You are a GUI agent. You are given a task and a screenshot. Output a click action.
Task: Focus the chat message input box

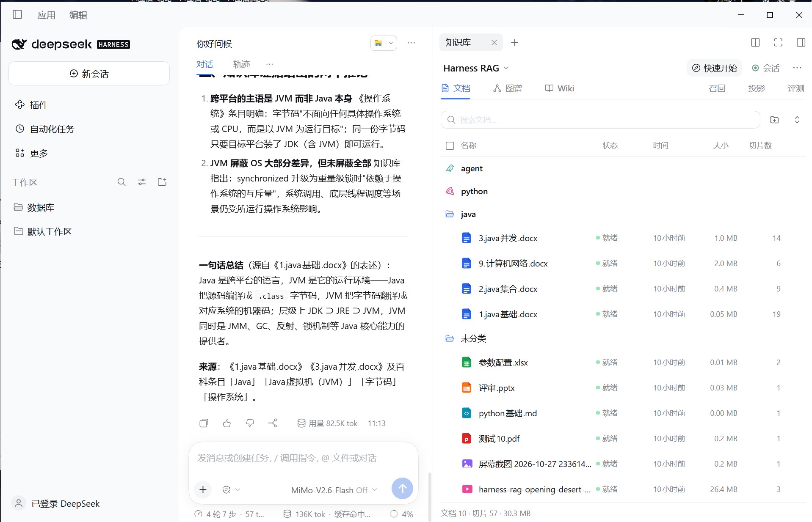pos(303,458)
